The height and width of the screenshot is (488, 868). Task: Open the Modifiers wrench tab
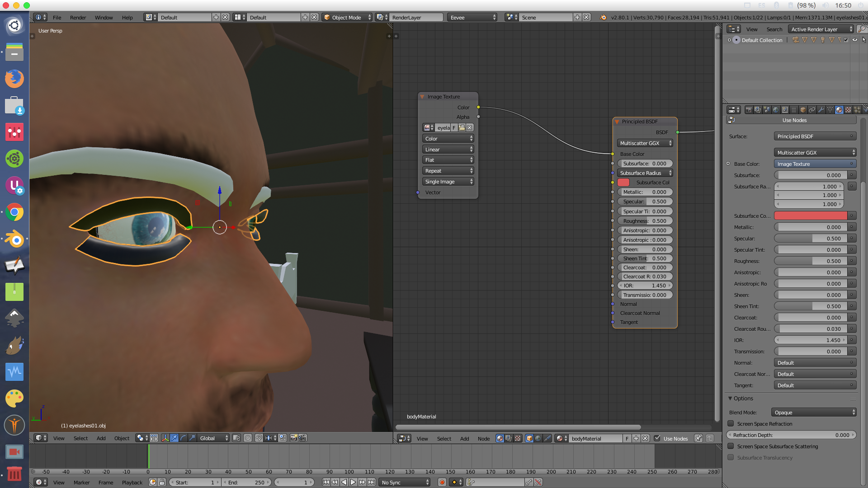[x=821, y=110]
